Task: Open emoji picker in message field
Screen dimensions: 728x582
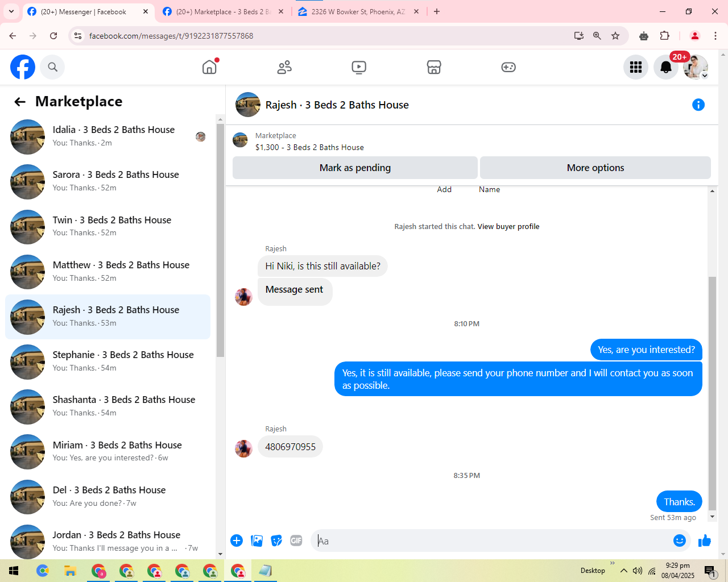Action: click(x=680, y=541)
